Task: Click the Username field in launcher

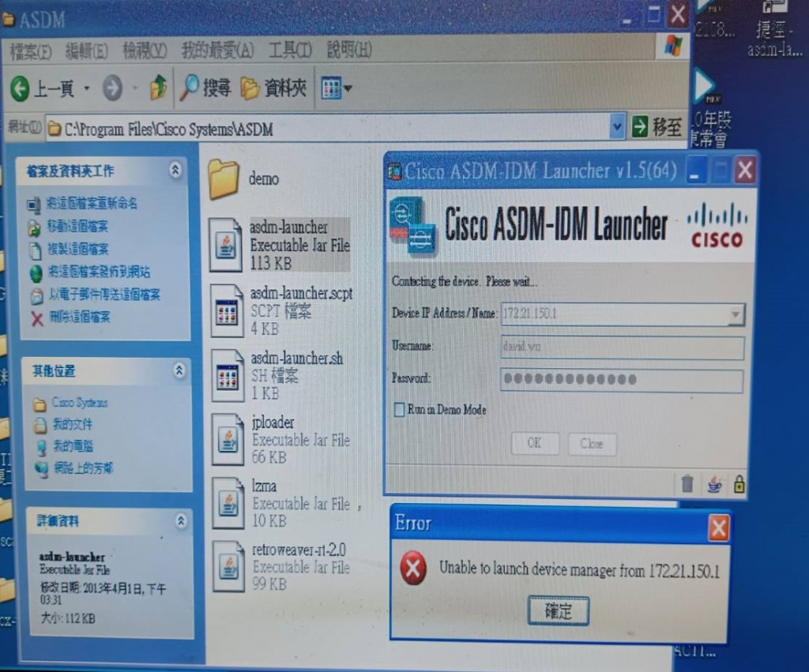Action: pyautogui.click(x=622, y=347)
